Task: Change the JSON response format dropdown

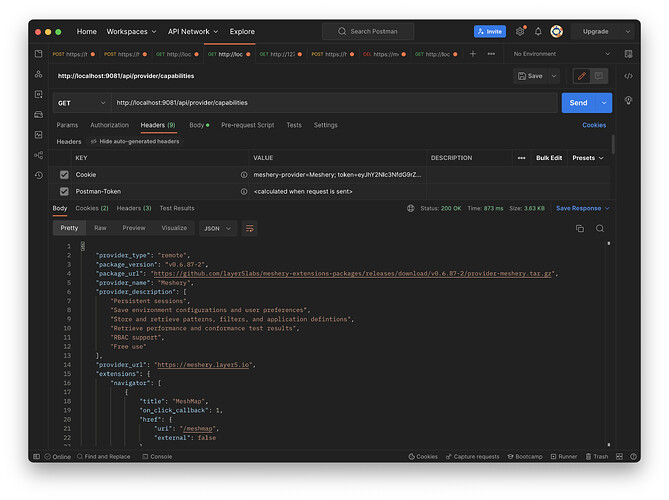Action: 218,229
